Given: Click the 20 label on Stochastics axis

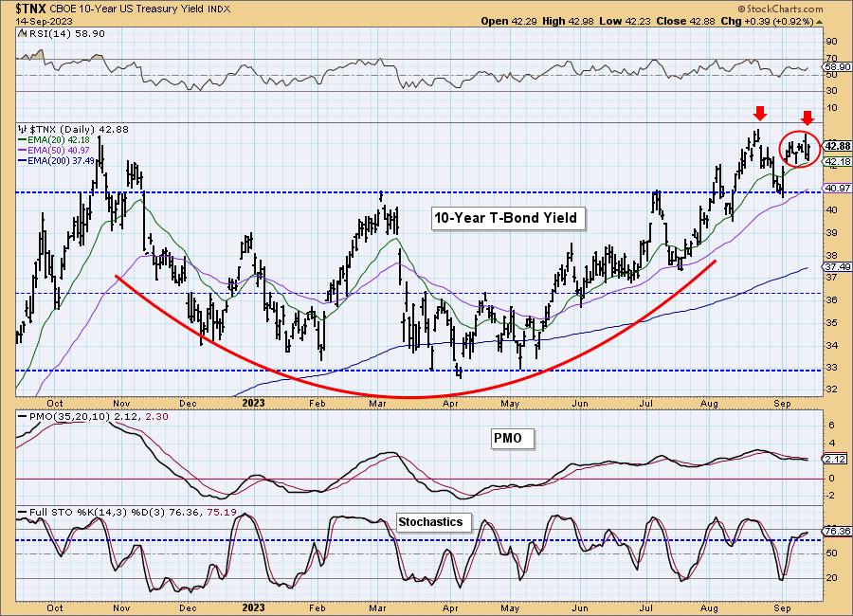Looking at the screenshot, I should tap(832, 577).
